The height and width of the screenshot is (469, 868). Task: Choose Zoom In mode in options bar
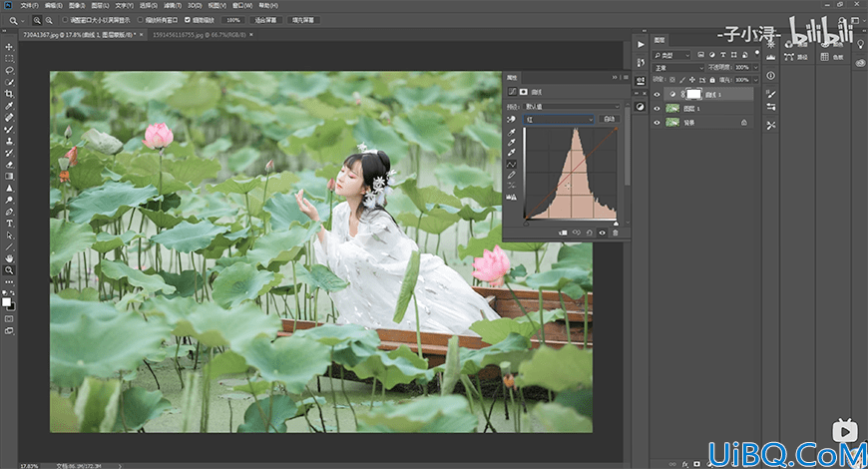(37, 20)
